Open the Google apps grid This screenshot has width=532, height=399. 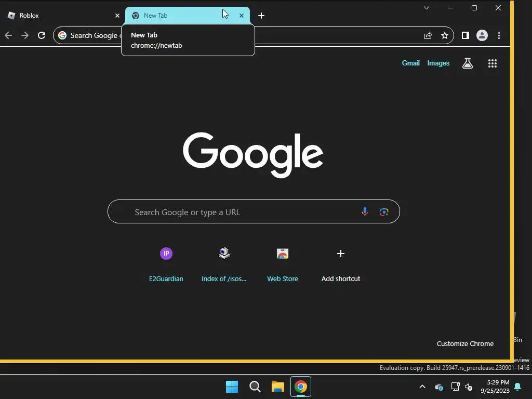pos(493,63)
